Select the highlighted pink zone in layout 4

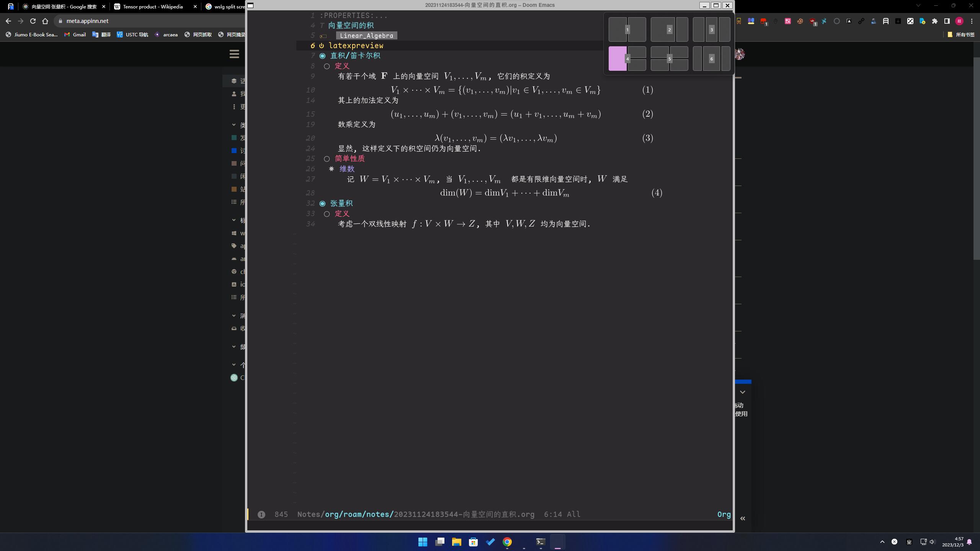tap(617, 59)
